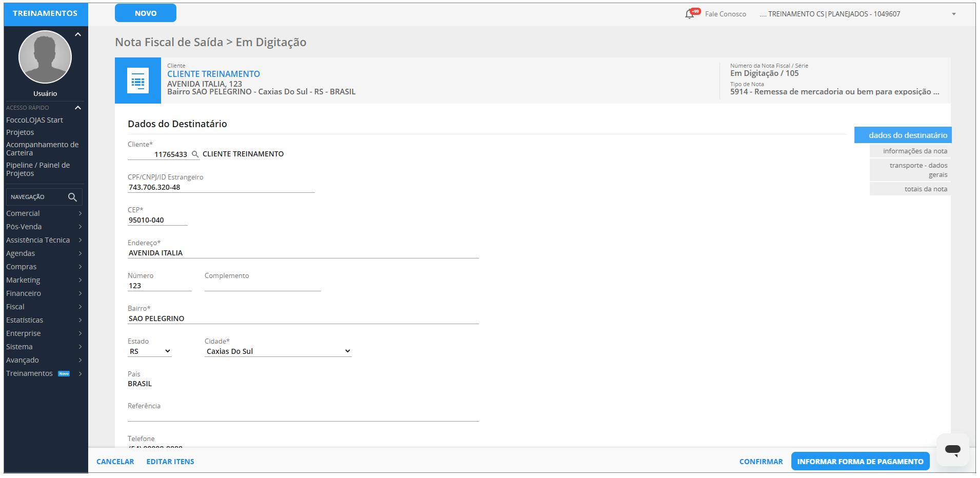
Task: Select the dados do destinatário tab
Action: click(x=903, y=135)
